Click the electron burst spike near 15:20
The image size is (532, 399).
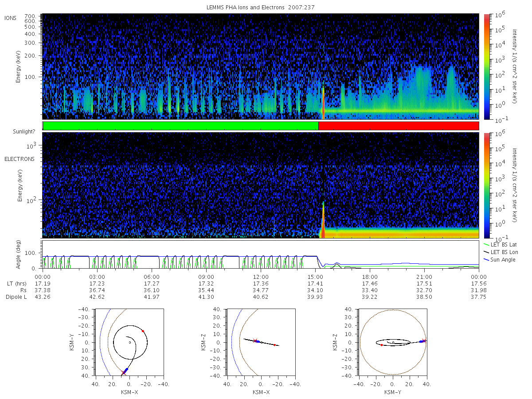pos(323,219)
